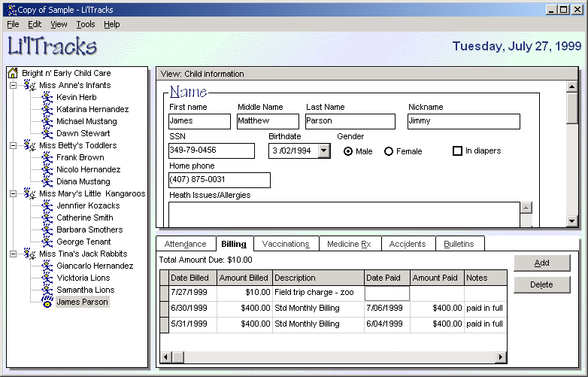Click the Add billing button

[542, 263]
